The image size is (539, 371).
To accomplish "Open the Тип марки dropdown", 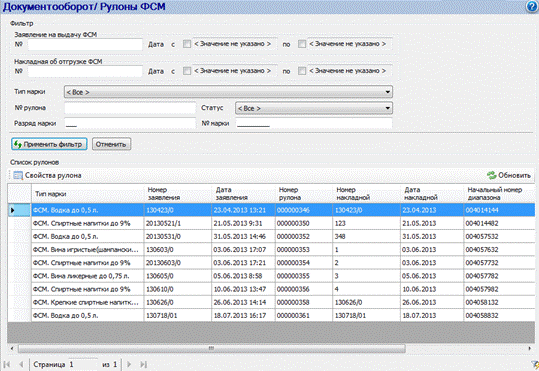I will [x=228, y=92].
